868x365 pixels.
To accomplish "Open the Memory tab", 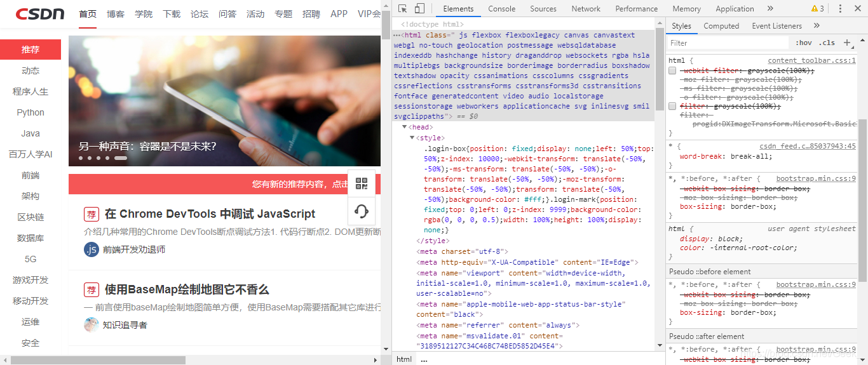I will tap(687, 9).
